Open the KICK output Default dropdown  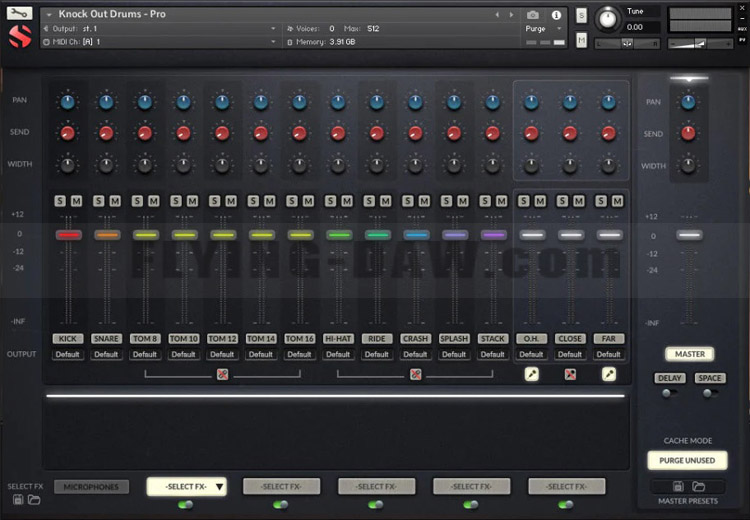[x=67, y=354]
